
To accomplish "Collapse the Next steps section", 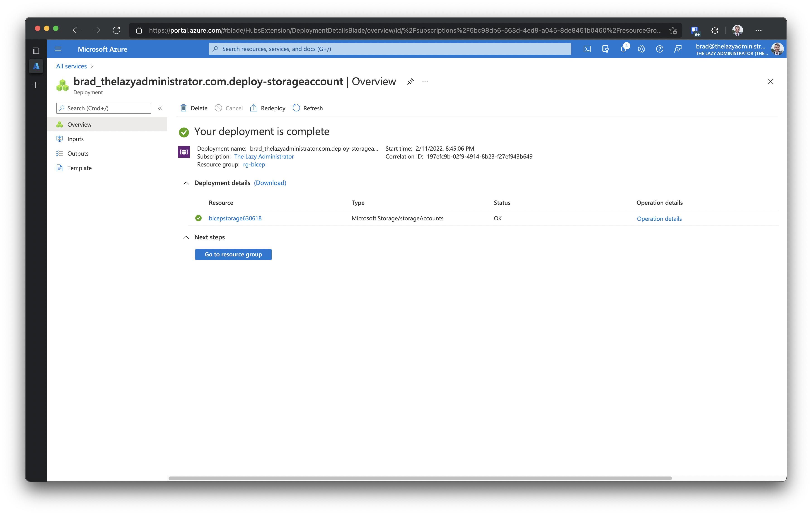I will click(x=186, y=237).
